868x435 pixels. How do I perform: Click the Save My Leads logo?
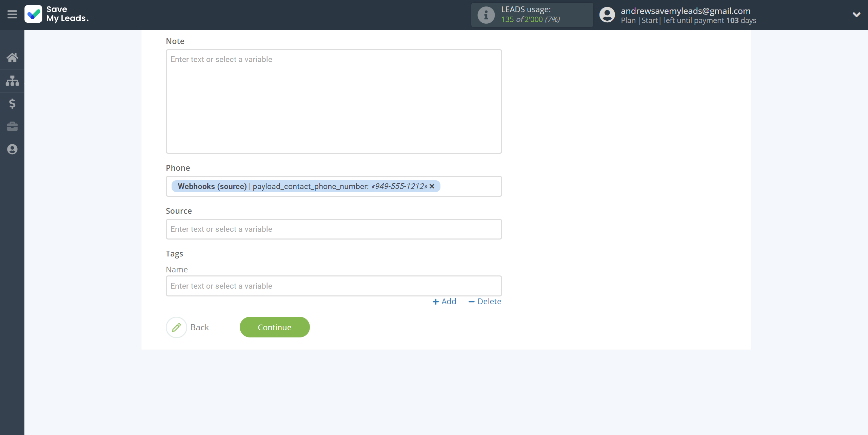57,14
